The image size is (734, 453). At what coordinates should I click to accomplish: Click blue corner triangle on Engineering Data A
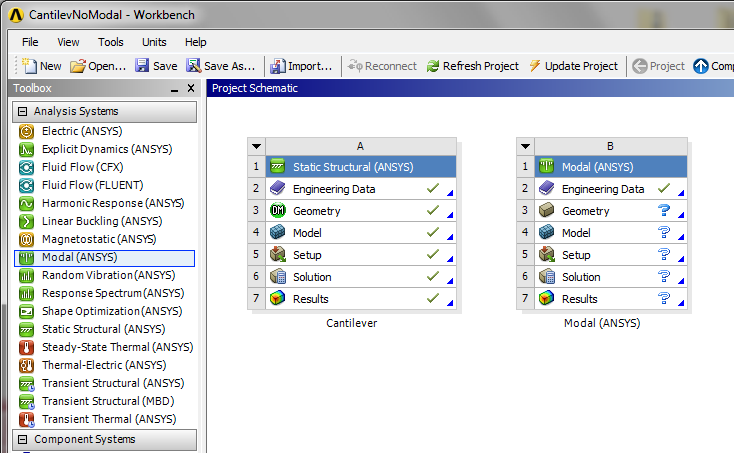click(x=450, y=193)
